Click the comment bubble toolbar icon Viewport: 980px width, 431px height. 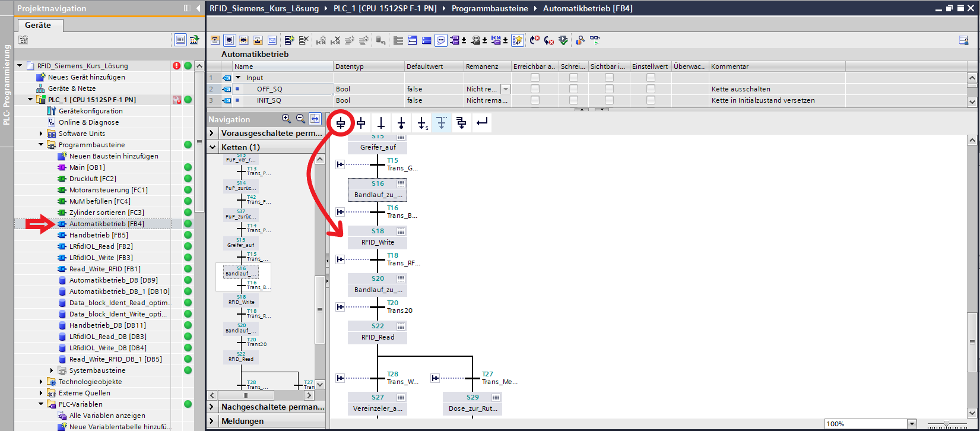(x=441, y=40)
